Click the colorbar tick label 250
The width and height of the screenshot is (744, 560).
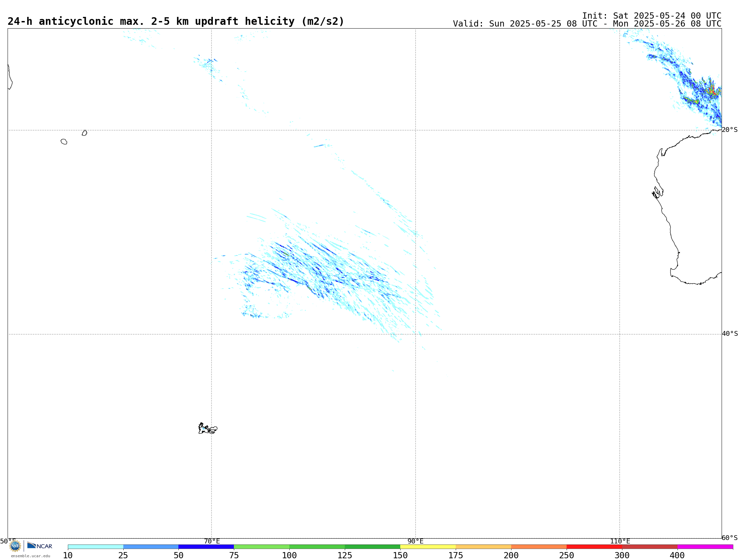point(567,555)
